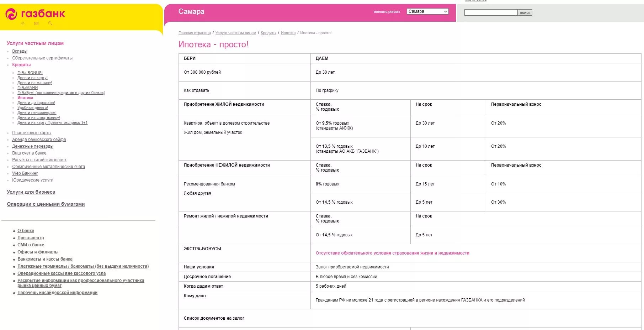Click the поиск button
Screen dimensions: 644x330
click(x=525, y=12)
